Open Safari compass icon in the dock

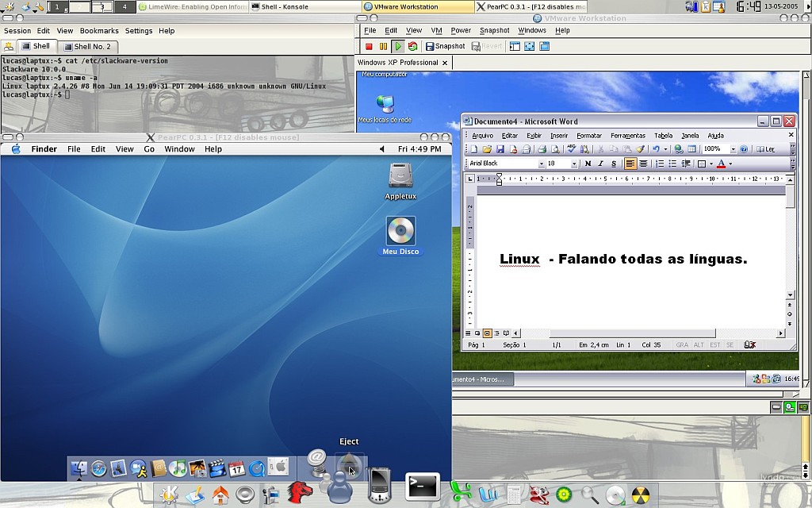coord(99,468)
